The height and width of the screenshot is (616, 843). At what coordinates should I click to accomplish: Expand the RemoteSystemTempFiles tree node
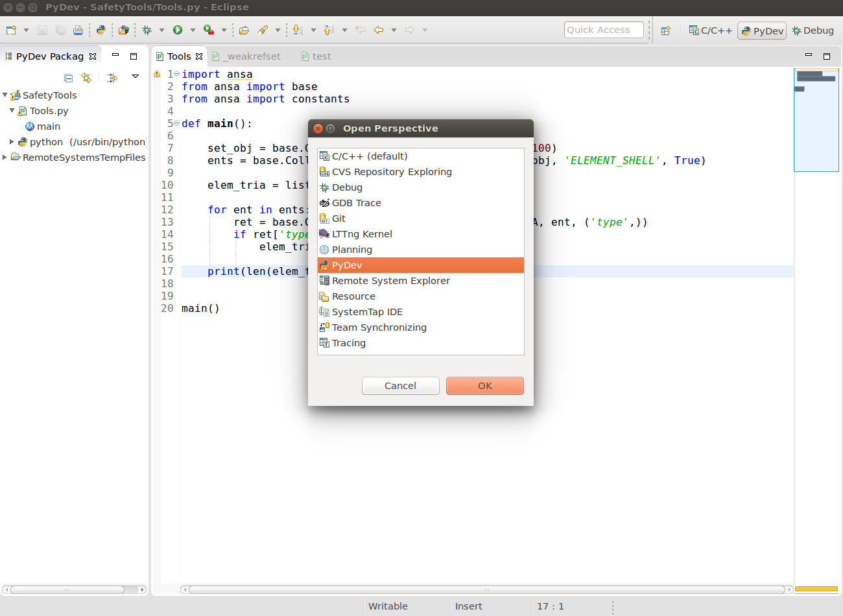point(5,157)
